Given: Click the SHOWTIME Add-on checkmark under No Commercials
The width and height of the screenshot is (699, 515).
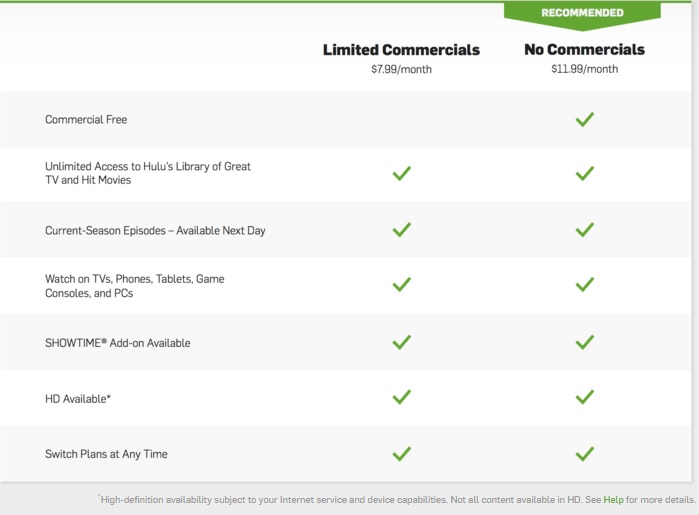Looking at the screenshot, I should 584,342.
